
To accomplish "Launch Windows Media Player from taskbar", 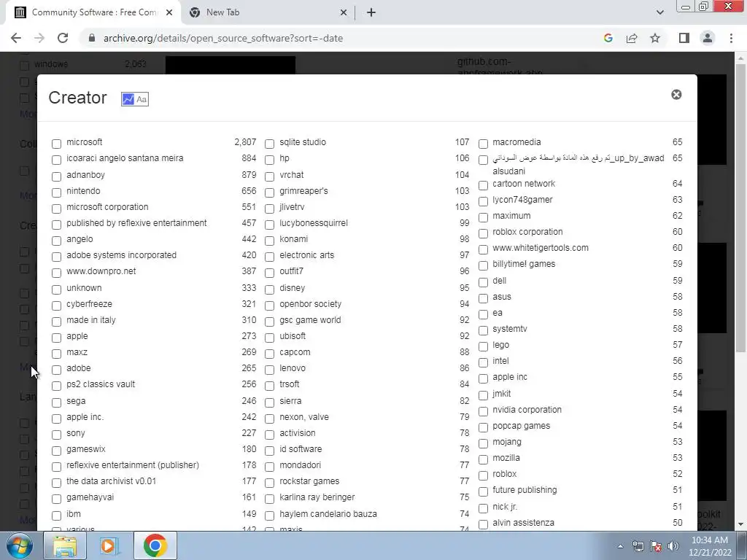I will click(x=109, y=545).
